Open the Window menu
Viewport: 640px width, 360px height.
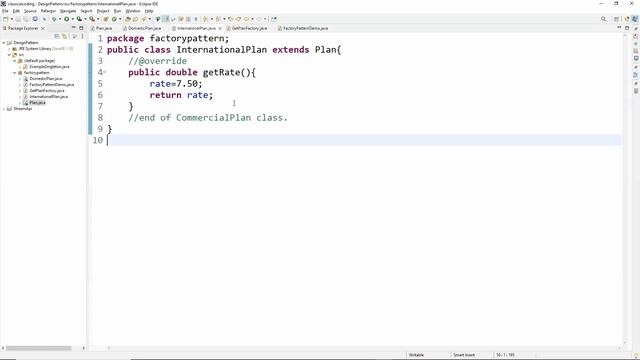[x=133, y=11]
